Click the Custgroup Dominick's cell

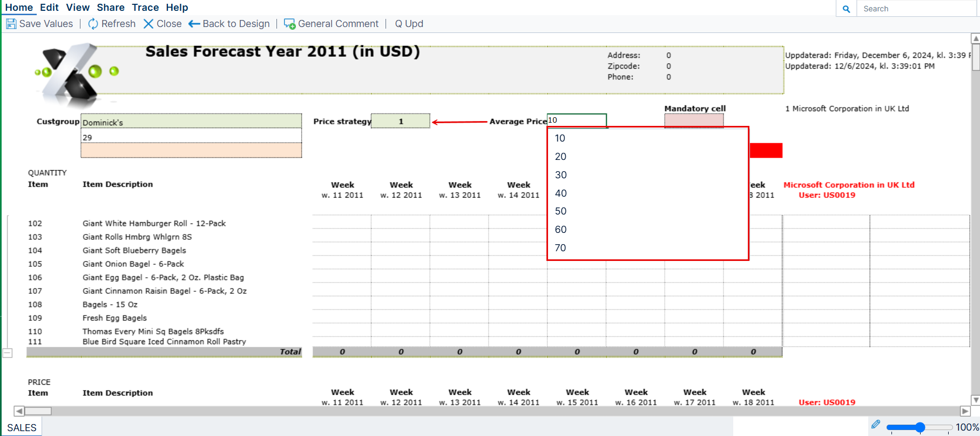191,121
